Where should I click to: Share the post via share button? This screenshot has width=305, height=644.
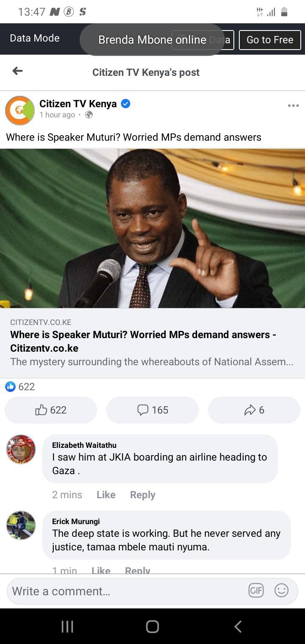[x=254, y=410]
